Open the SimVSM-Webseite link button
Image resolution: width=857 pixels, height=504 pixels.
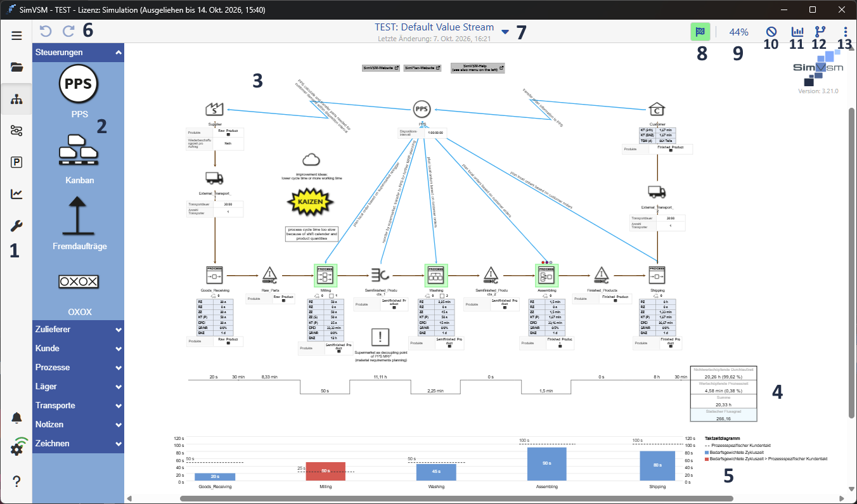(x=380, y=68)
